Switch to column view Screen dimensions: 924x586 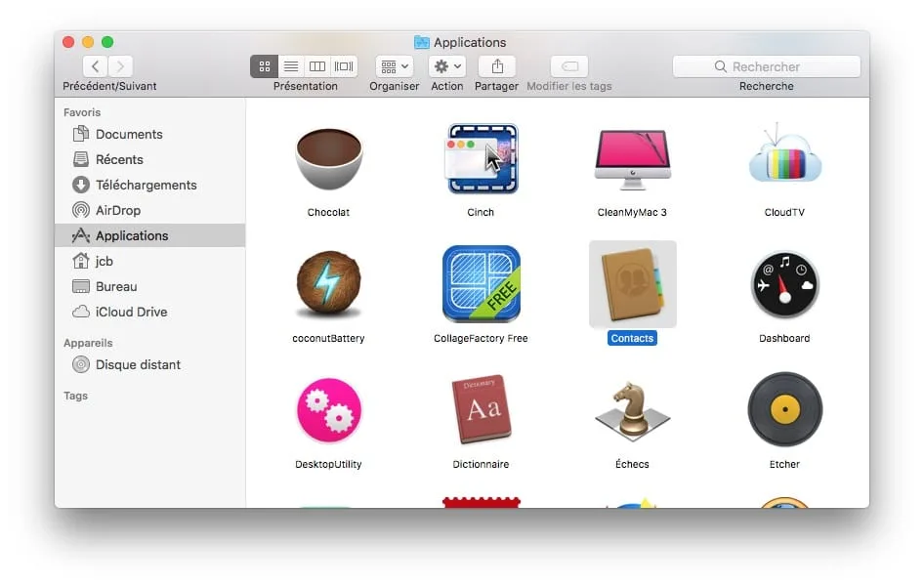click(316, 66)
